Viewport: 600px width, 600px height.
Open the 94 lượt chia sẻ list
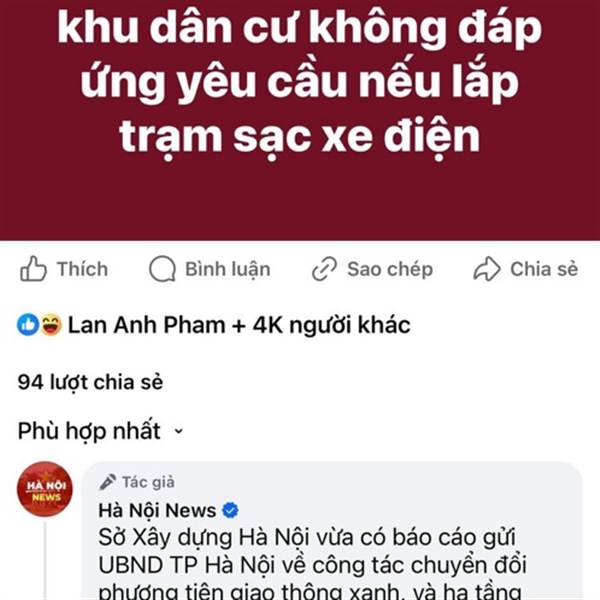[x=90, y=382]
